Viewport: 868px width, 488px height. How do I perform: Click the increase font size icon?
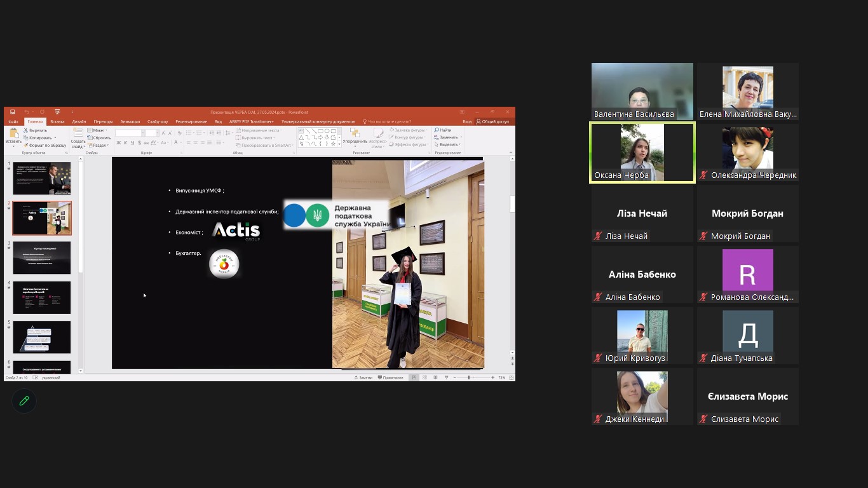[x=163, y=133]
